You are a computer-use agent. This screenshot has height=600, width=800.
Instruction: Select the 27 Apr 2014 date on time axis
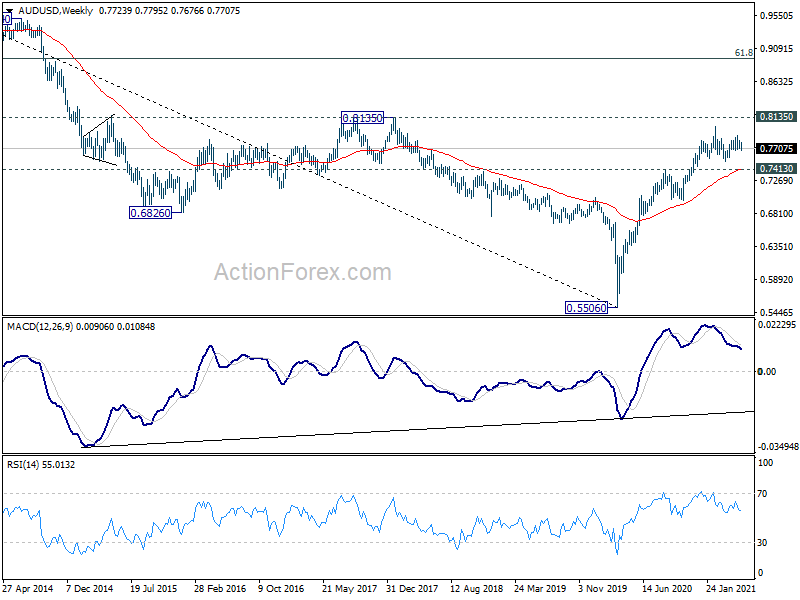pyautogui.click(x=28, y=588)
